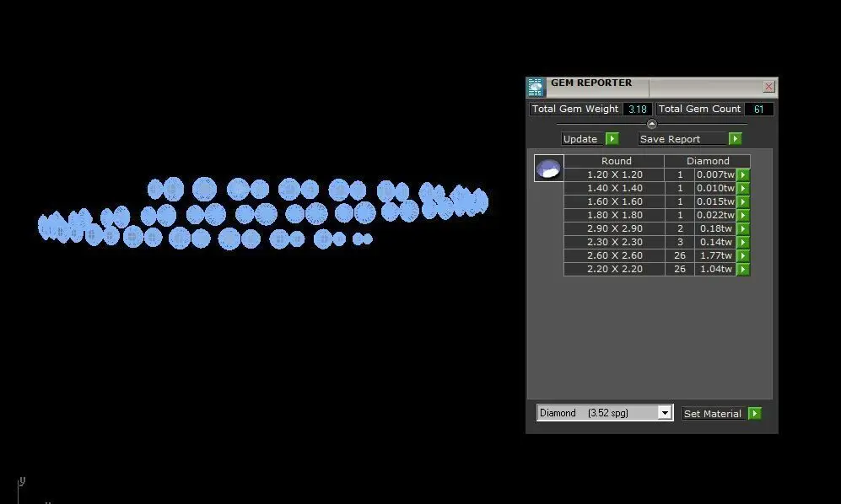Click the 0.007tw weight cell
This screenshot has height=504, width=841.
(x=715, y=174)
